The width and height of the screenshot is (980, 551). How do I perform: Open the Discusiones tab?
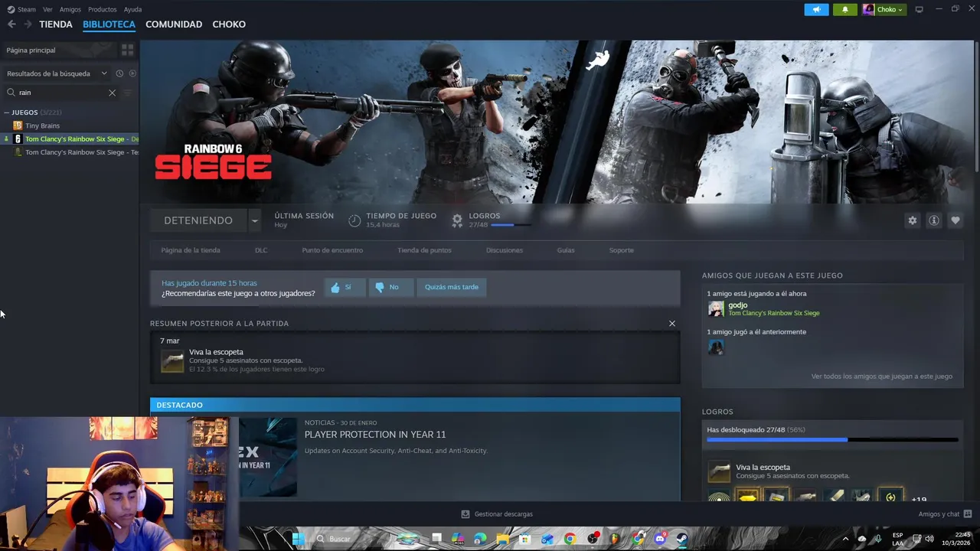click(x=505, y=250)
